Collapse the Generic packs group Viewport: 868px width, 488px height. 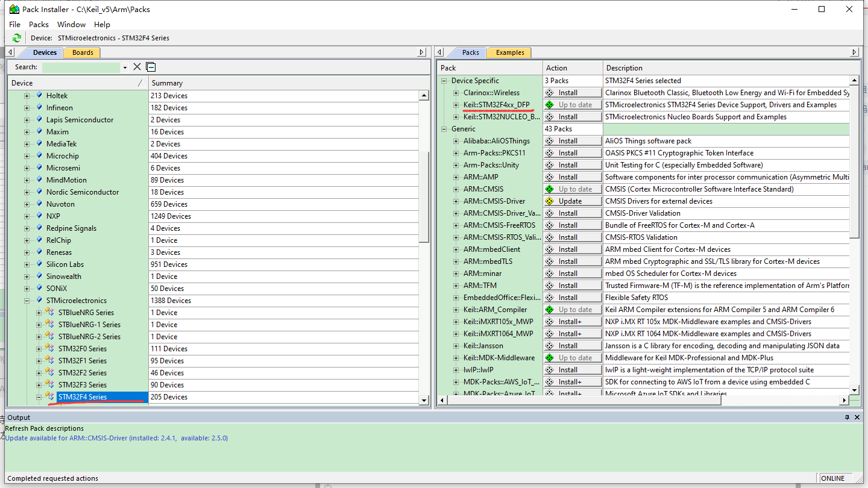click(x=444, y=129)
